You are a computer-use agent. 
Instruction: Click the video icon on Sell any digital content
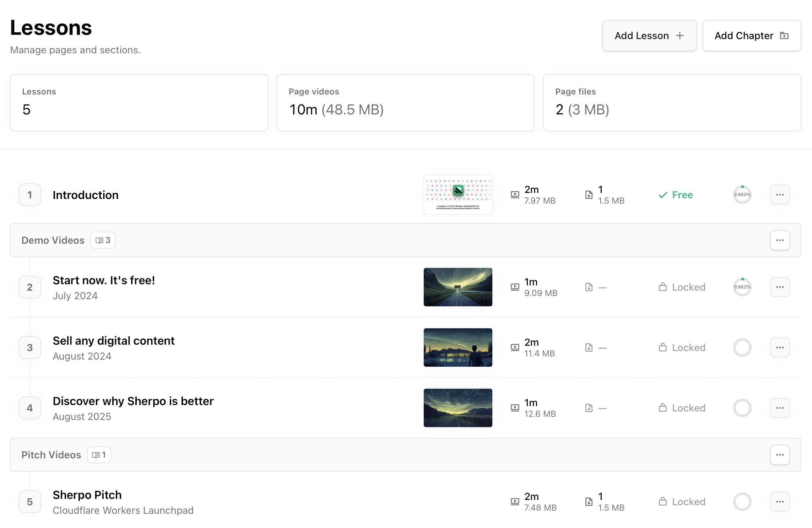515,347
